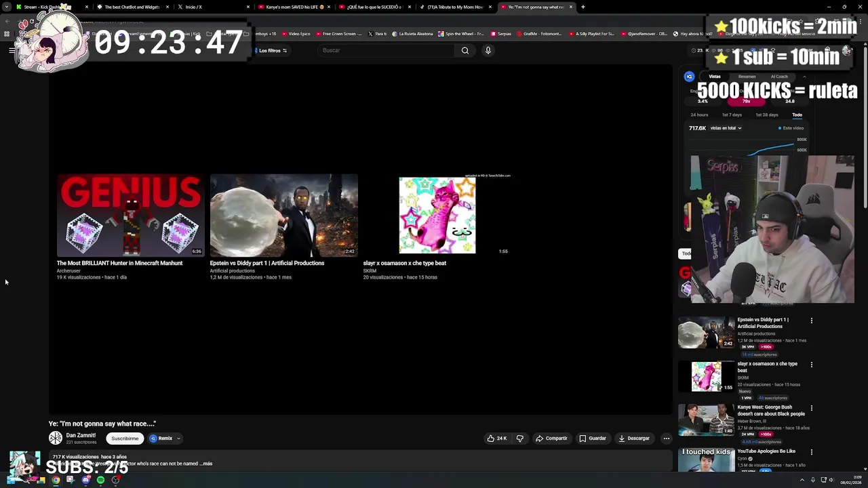
Task: Open Google Chrome from the taskbar
Action: (x=56, y=480)
